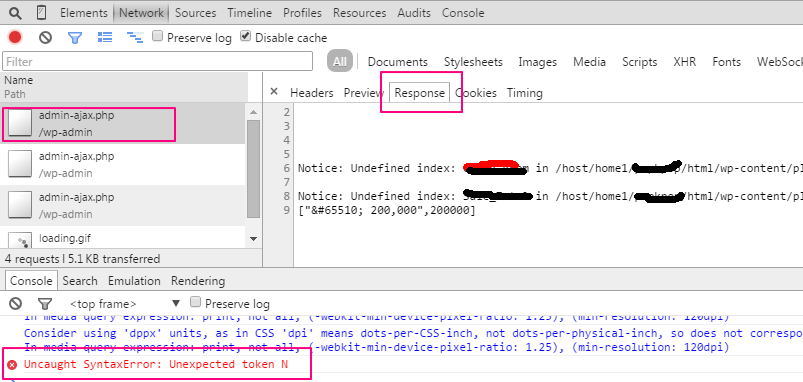The height and width of the screenshot is (382, 803).
Task: Uncheck the Disable cache checkbox
Action: (246, 36)
